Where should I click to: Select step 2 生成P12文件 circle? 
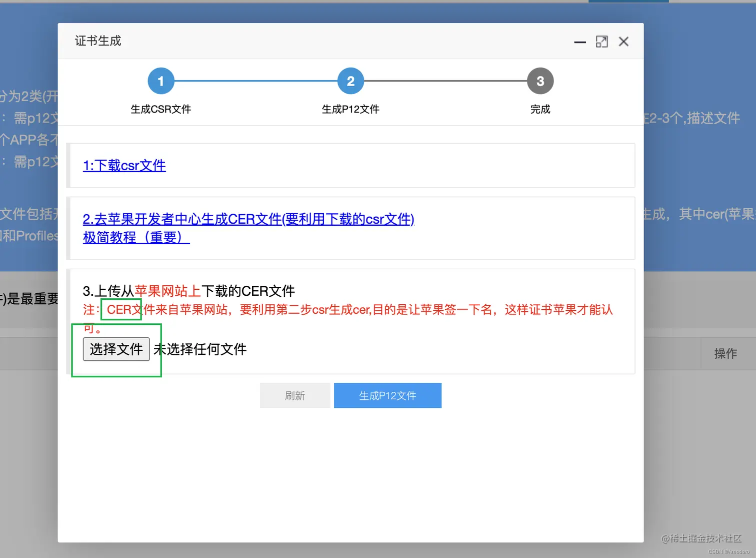[350, 81]
